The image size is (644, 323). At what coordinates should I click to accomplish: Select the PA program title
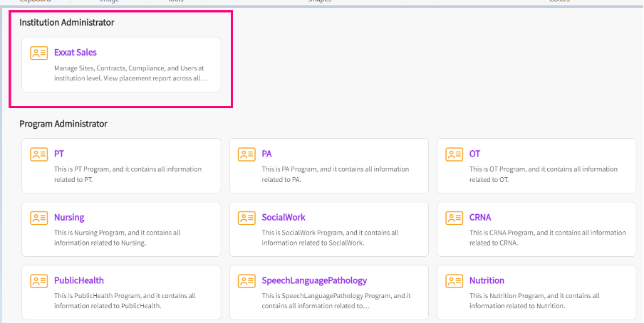[x=266, y=154]
